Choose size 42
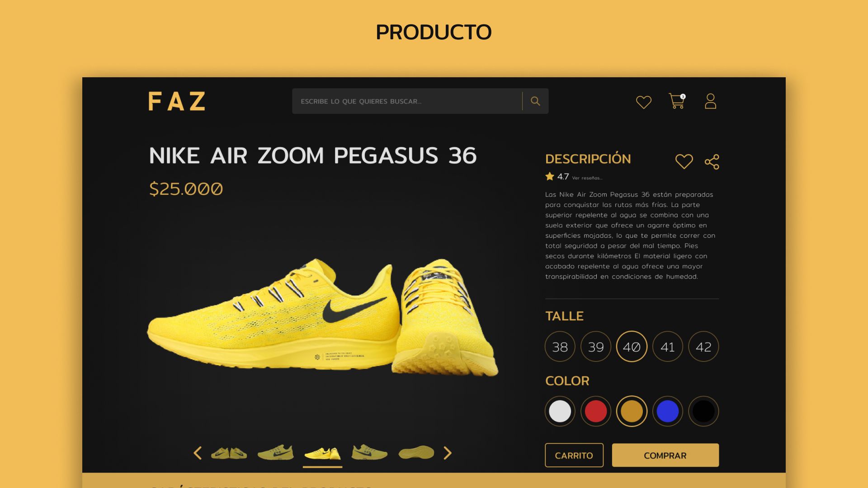 point(703,347)
